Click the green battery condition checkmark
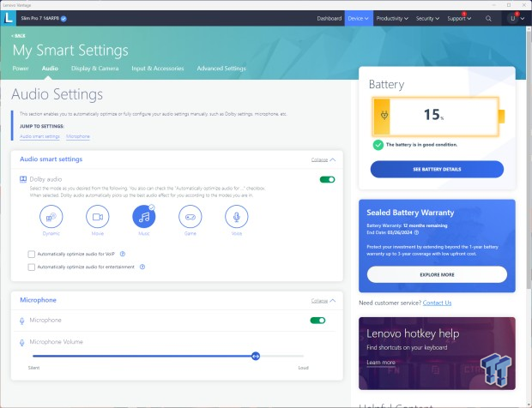This screenshot has height=408, width=532. (378, 145)
